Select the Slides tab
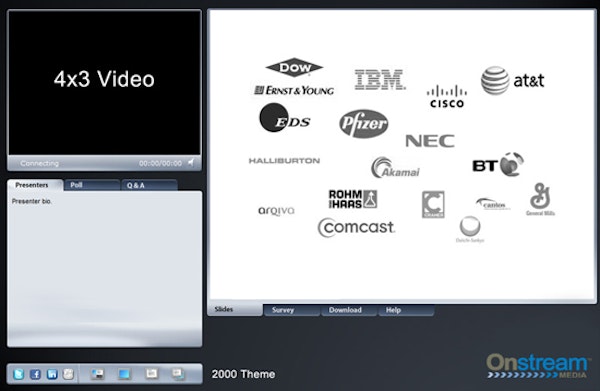Viewport: 600px width, 391px height. (x=235, y=310)
